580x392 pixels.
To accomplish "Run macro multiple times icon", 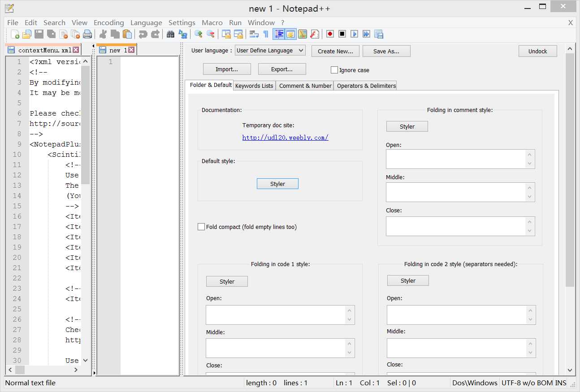I will [366, 34].
